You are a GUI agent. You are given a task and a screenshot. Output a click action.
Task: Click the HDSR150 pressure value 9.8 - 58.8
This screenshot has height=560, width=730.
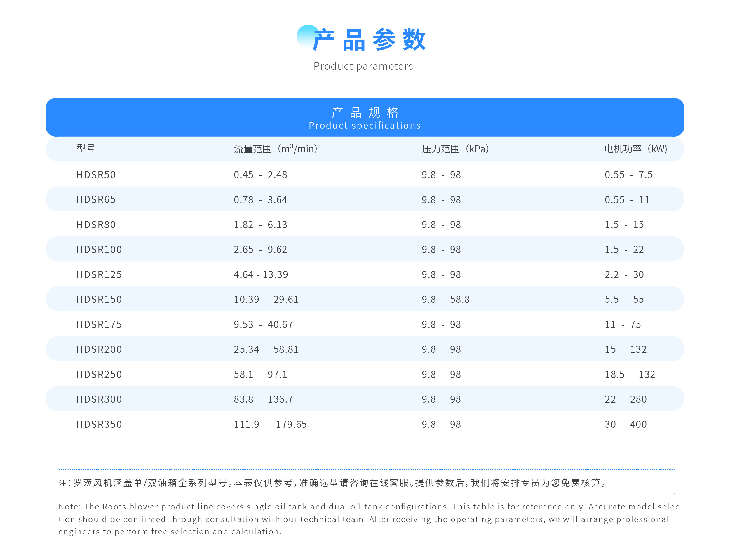click(445, 299)
